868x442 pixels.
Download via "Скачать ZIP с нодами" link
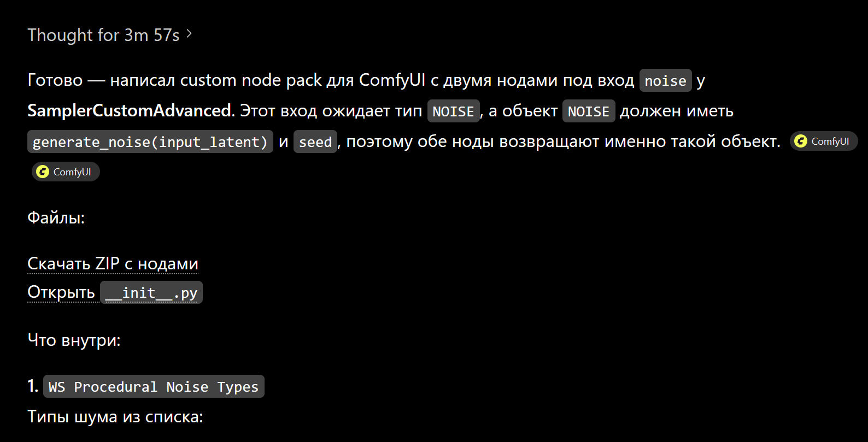pyautogui.click(x=113, y=264)
